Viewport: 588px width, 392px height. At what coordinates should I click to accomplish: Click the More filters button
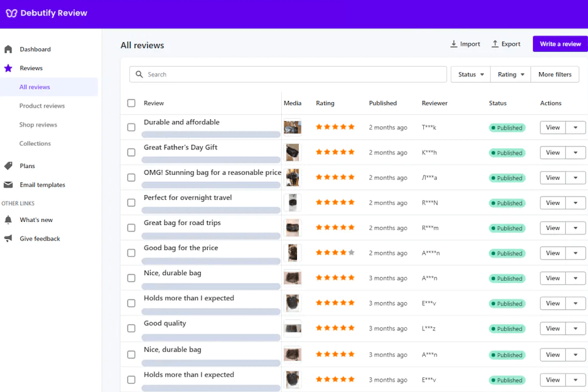tap(555, 74)
